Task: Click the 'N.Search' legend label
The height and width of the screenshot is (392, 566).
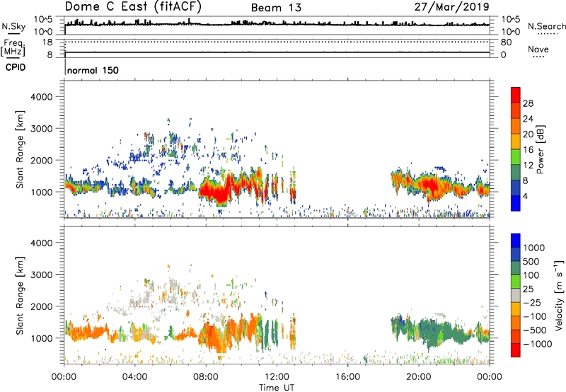Action: coord(546,26)
